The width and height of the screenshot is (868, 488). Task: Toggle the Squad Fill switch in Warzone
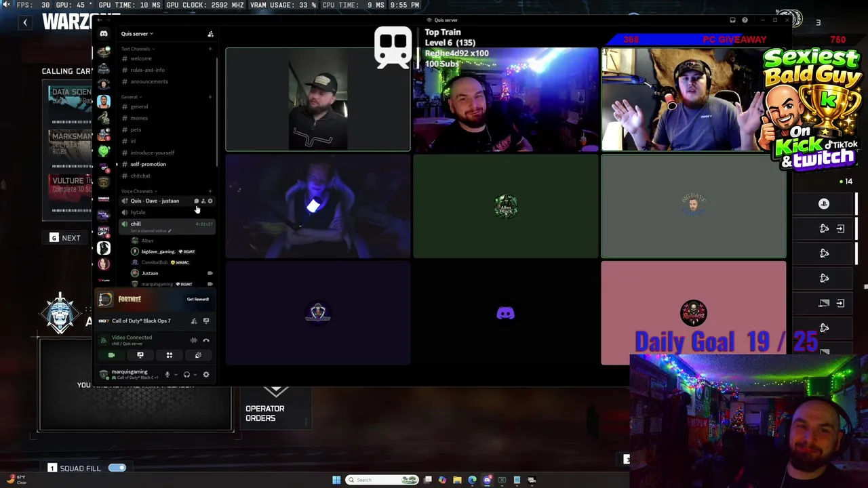click(117, 468)
